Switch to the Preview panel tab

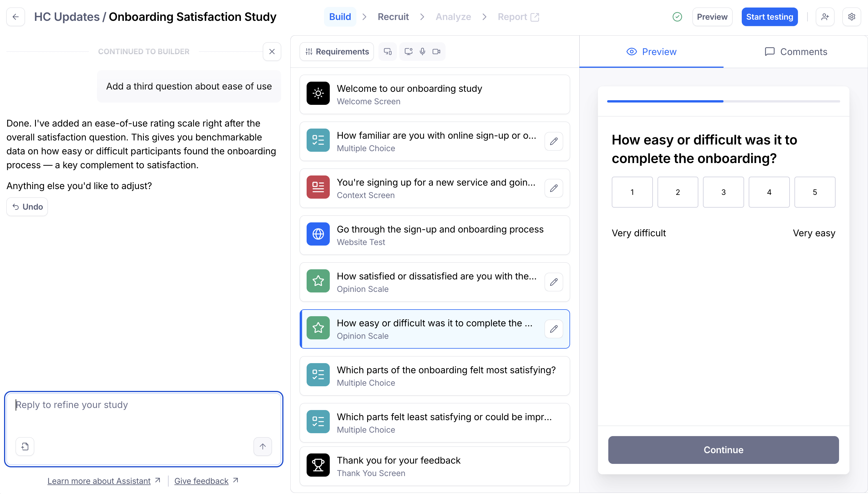point(651,52)
